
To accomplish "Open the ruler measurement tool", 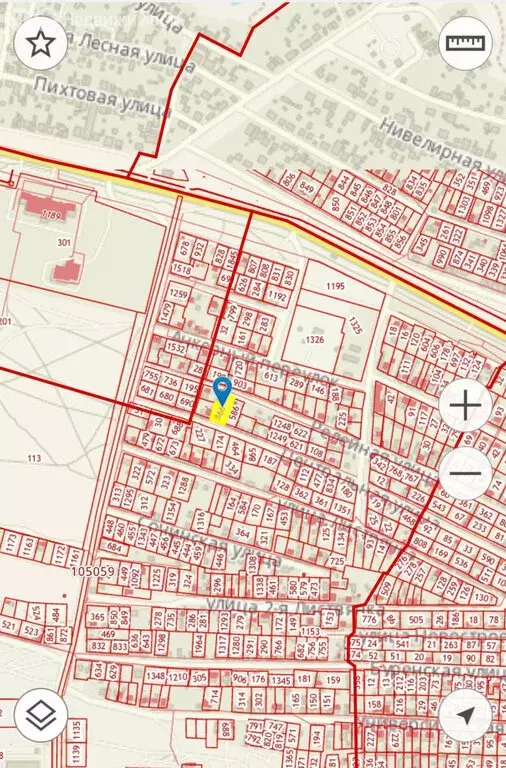I will tap(465, 44).
